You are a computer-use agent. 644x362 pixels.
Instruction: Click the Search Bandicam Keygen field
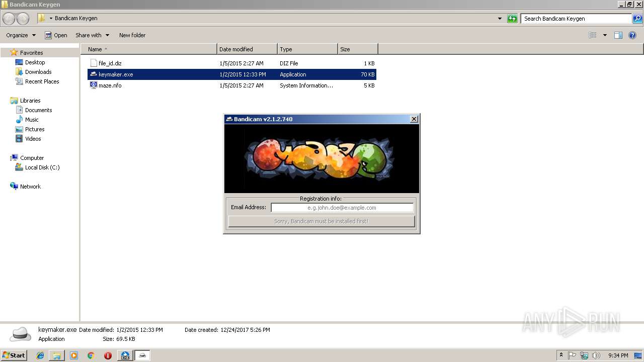click(x=577, y=19)
